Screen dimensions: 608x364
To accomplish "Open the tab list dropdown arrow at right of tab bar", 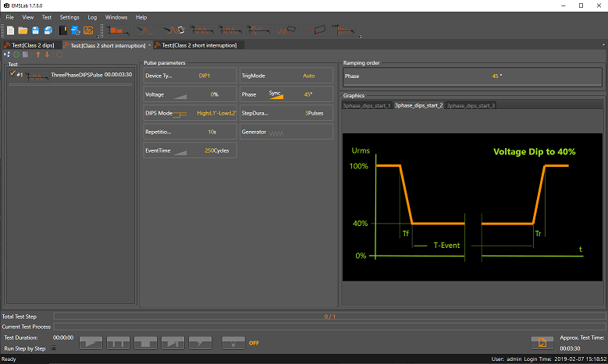I will coord(603,45).
